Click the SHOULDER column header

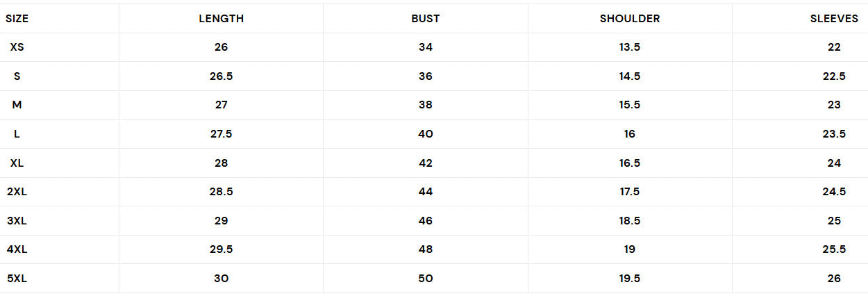point(629,19)
